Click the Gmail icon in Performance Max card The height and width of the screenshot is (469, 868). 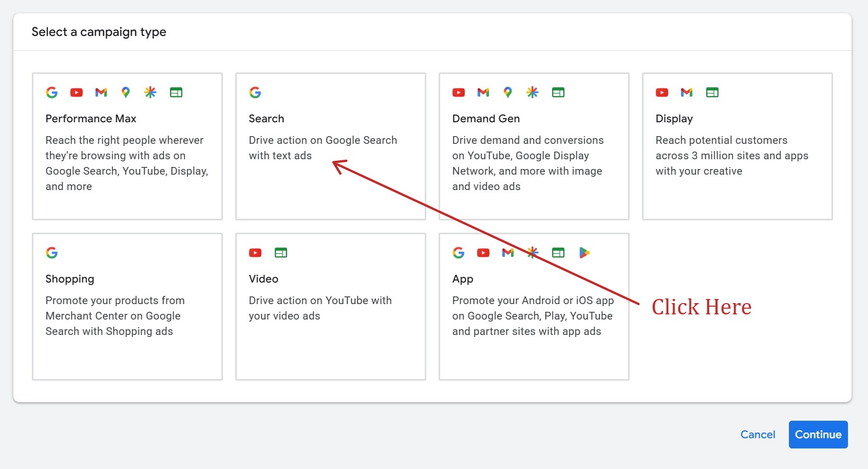(101, 92)
